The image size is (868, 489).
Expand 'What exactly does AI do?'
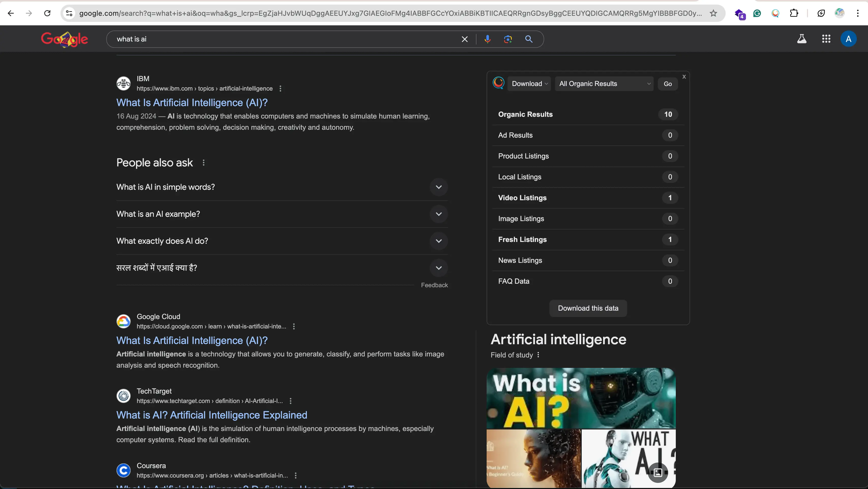click(438, 241)
